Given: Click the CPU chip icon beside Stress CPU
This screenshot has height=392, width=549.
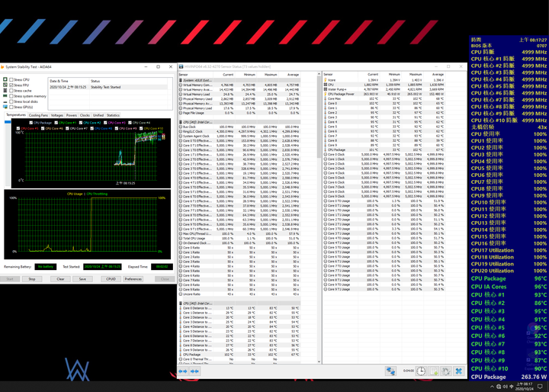Looking at the screenshot, I should [x=5, y=79].
